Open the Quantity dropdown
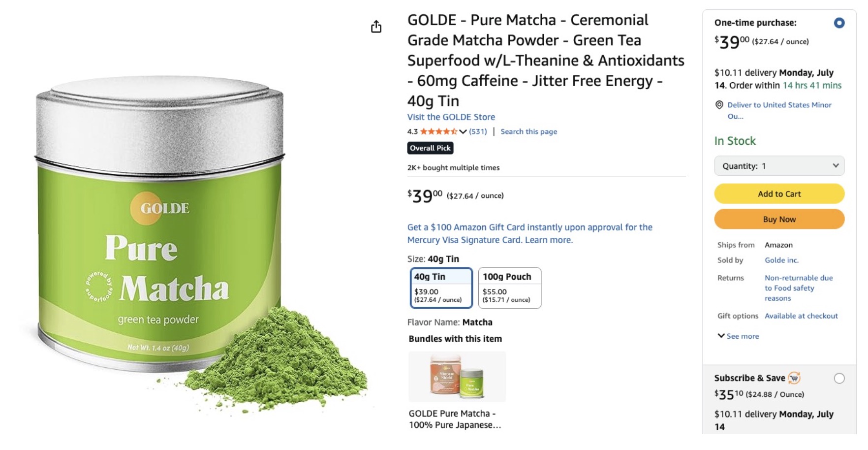868x450 pixels. tap(779, 166)
